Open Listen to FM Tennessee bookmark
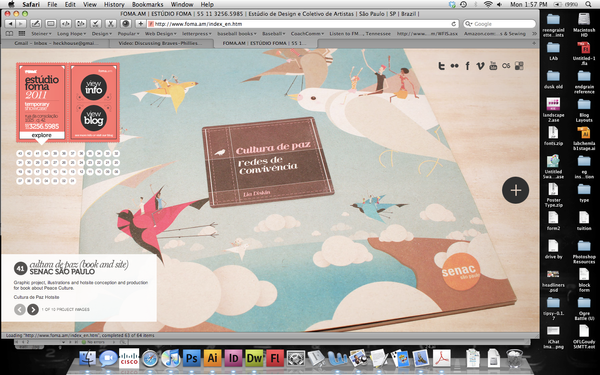 (x=360, y=34)
